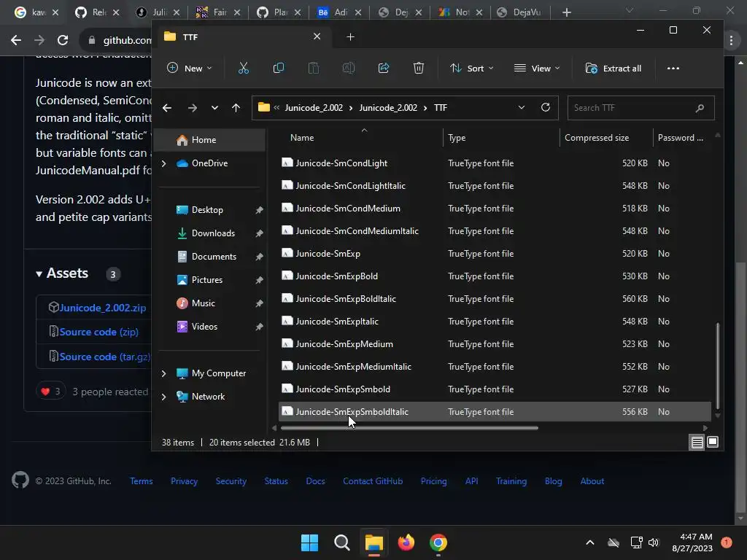Screen dimensions: 747x560
Task: Open Desktop in navigation pane
Action: [x=207, y=210]
